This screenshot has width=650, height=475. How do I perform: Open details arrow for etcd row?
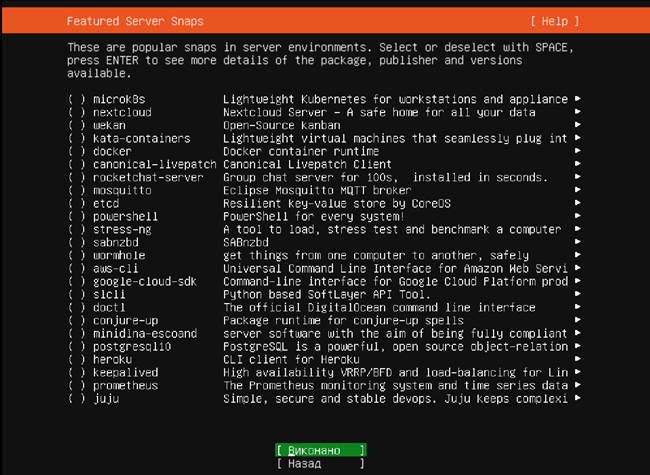(x=579, y=203)
